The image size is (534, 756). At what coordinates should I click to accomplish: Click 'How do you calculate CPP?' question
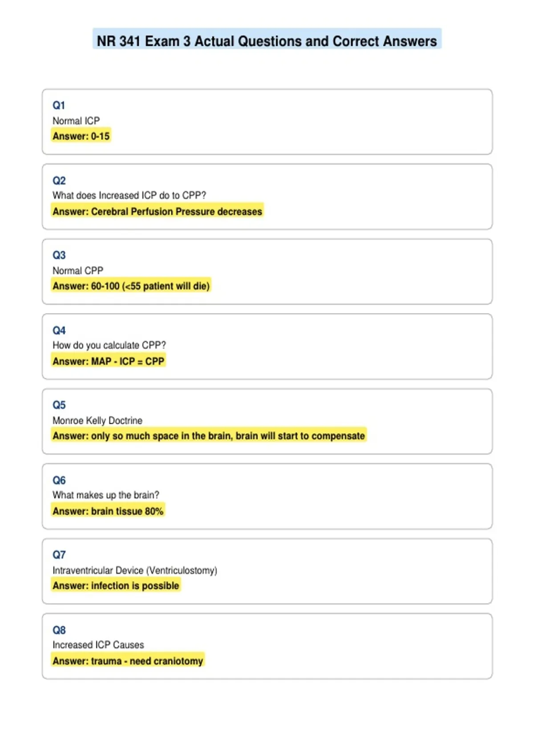tap(109, 345)
